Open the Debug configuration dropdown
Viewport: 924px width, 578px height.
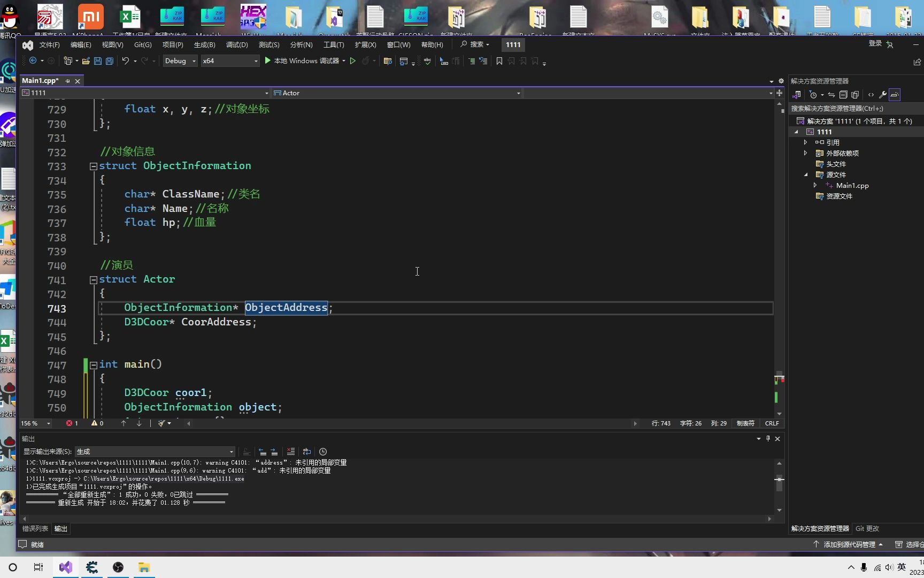[180, 61]
